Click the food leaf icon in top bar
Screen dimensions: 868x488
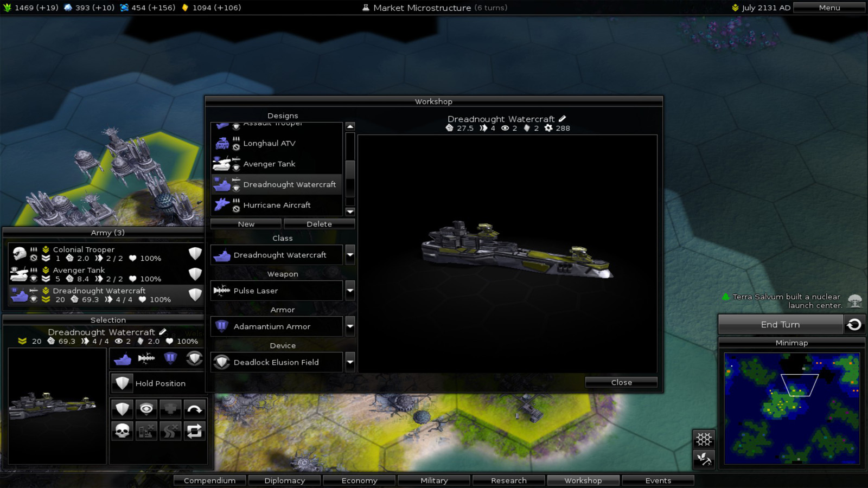[7, 8]
